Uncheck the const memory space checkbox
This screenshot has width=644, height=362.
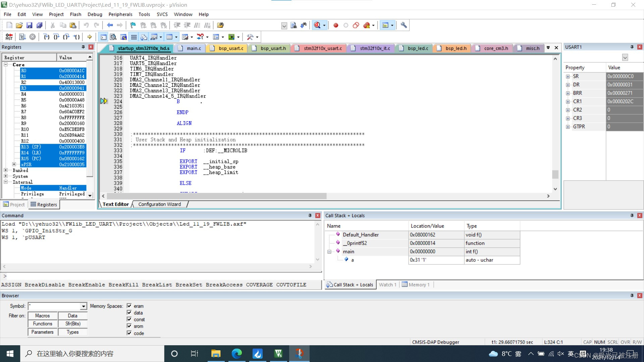(x=129, y=319)
